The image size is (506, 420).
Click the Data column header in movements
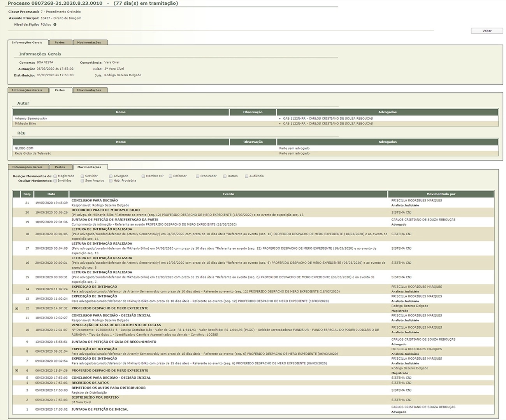point(51,194)
